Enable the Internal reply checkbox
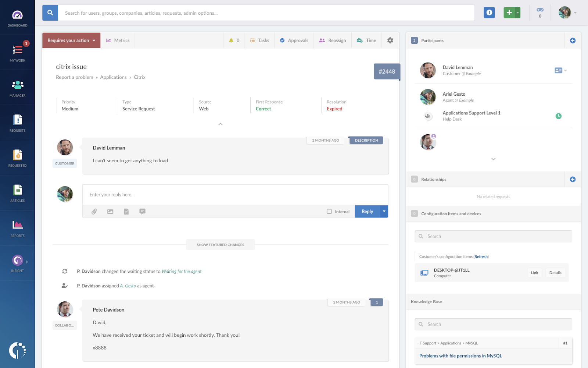Screen dimensions: 588x368 (x=329, y=211)
